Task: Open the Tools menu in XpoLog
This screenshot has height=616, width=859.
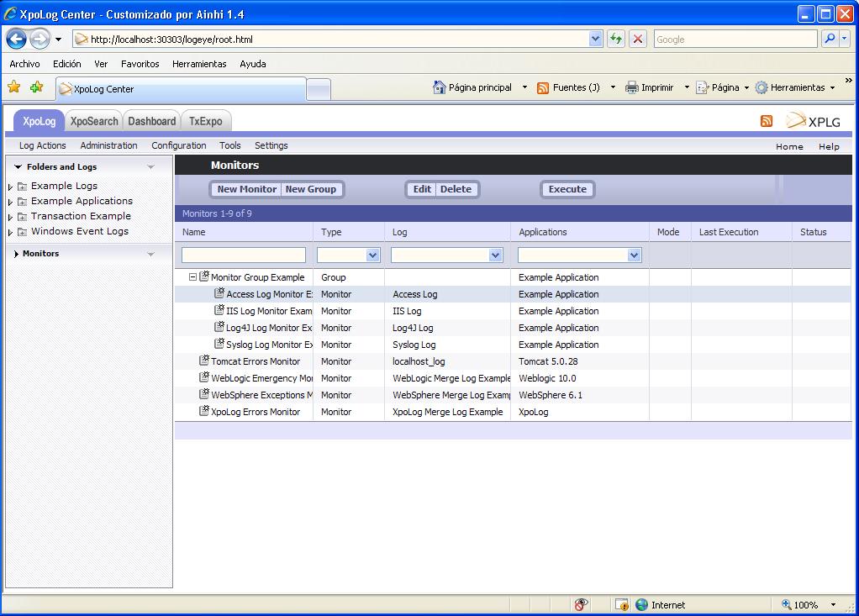Action: (x=230, y=145)
